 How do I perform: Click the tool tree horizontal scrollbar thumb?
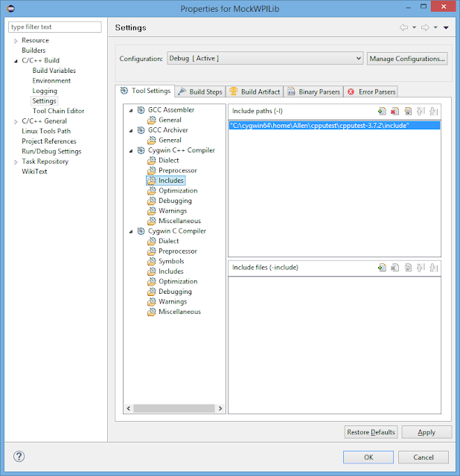coord(173,408)
